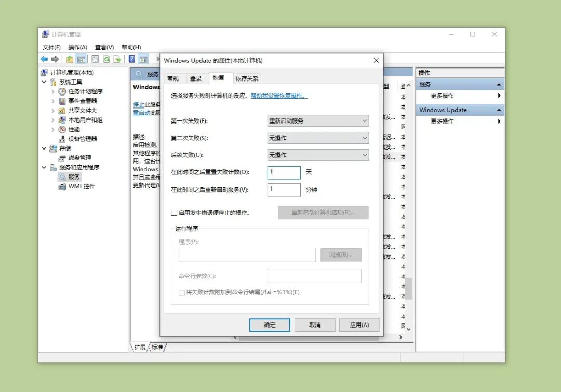The height and width of the screenshot is (392, 561).
Task: Click the 磁盘管理 disk icon
Action: [x=62, y=158]
